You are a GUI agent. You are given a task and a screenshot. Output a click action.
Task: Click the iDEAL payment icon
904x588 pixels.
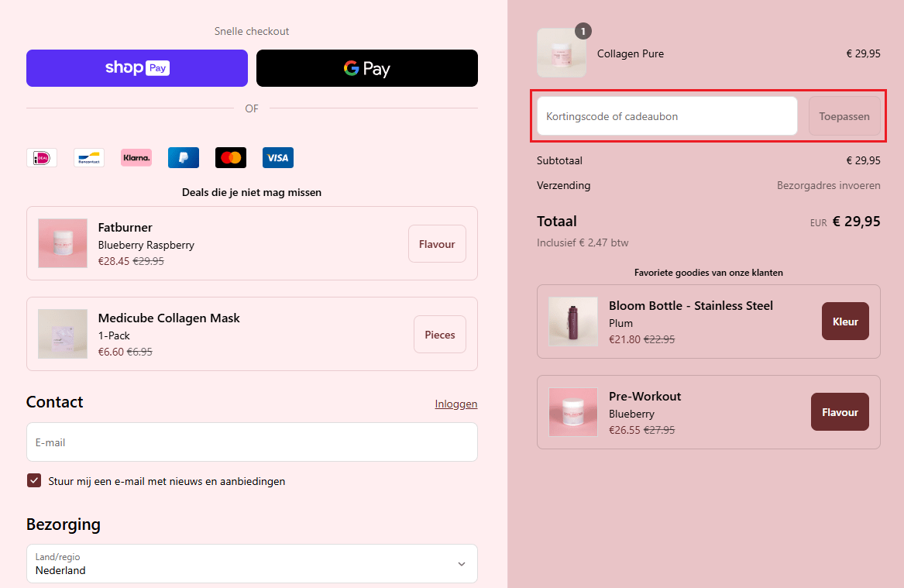click(42, 158)
